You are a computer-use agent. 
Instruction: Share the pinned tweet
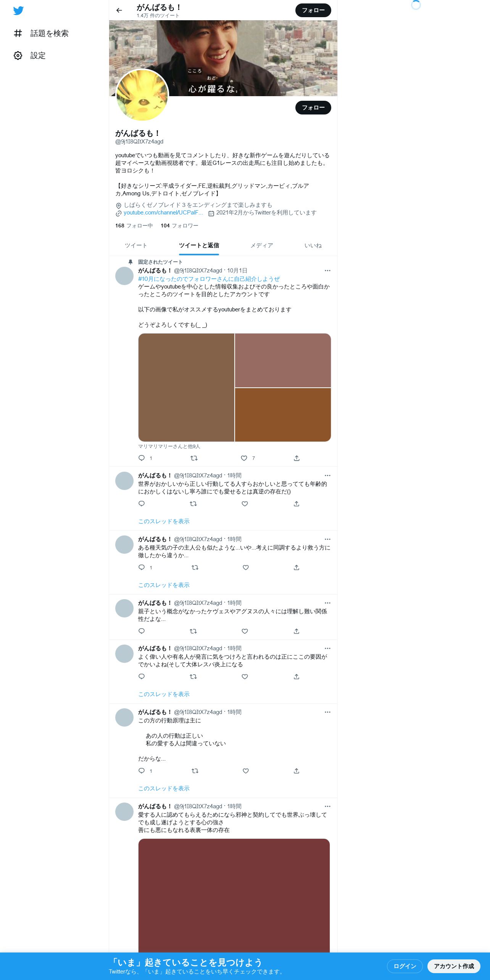(x=297, y=458)
